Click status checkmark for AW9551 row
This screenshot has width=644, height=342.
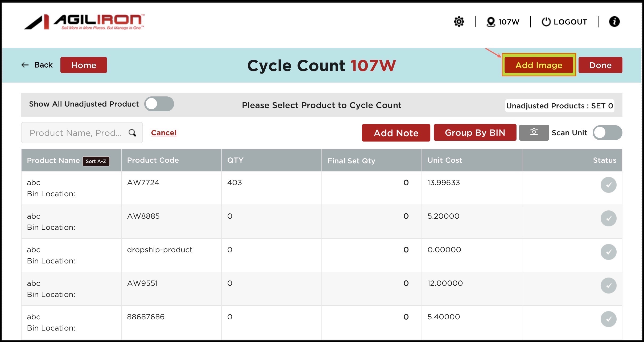tap(608, 286)
